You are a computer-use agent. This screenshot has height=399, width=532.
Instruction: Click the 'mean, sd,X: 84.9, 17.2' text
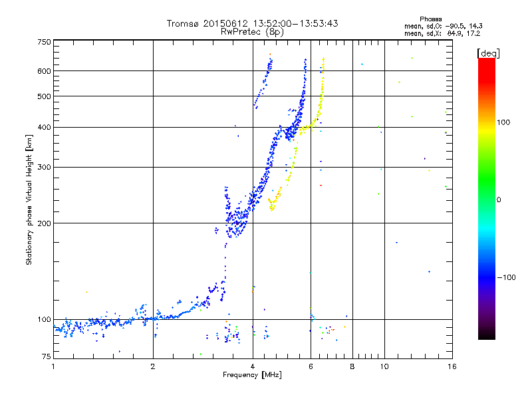pos(442,33)
